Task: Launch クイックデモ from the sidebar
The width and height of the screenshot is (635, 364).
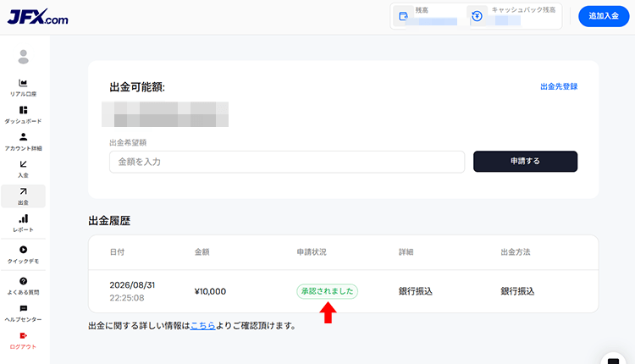Action: click(x=23, y=255)
